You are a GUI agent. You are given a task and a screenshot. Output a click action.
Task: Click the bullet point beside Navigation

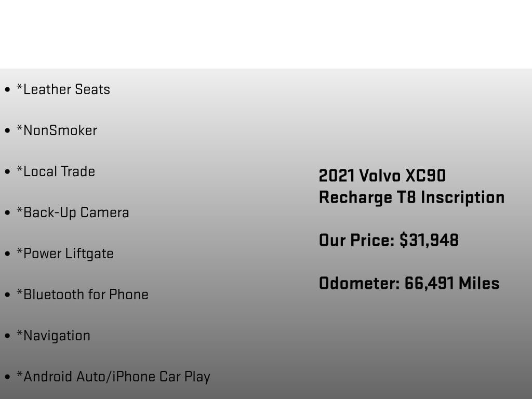point(7,336)
